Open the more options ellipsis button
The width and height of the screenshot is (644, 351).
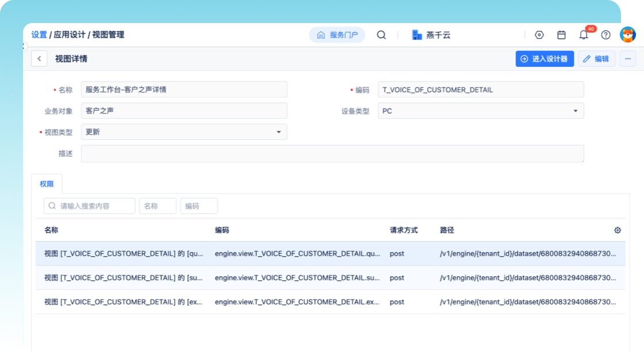(x=627, y=59)
